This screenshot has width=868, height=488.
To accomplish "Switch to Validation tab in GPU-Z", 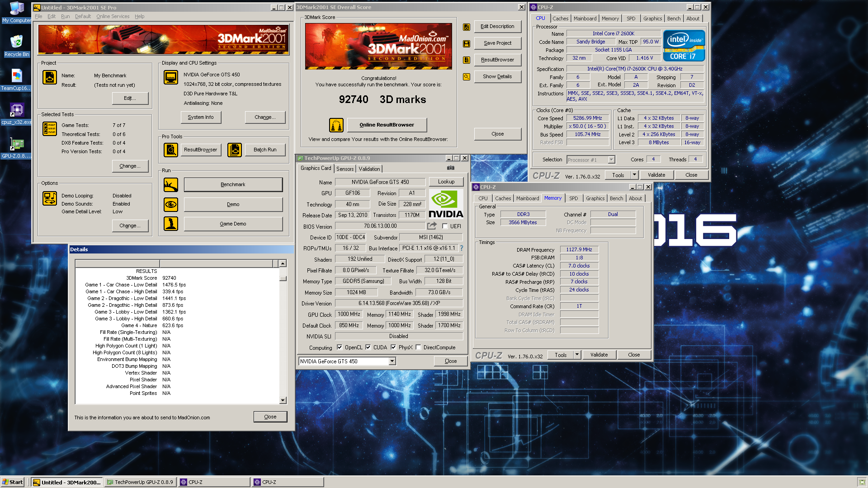I will pos(369,169).
